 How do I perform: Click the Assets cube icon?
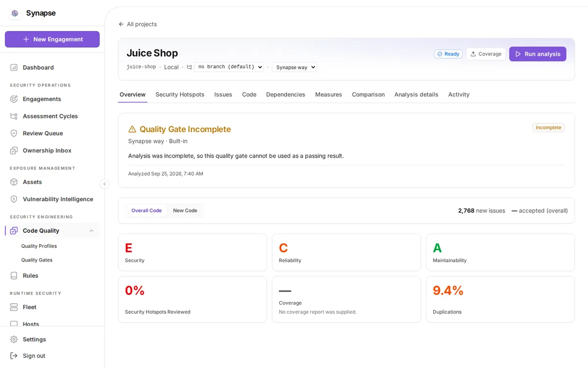pos(14,182)
